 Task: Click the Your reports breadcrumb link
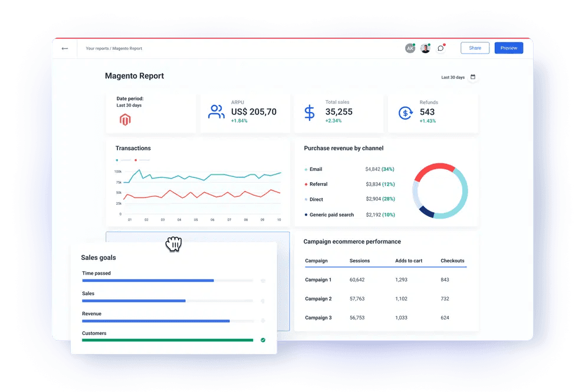[97, 48]
